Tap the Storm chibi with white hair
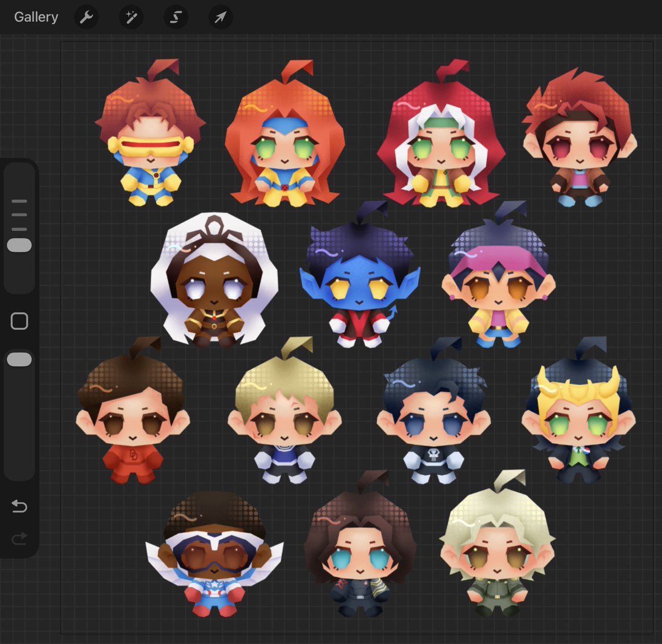The image size is (662, 644). tap(214, 279)
